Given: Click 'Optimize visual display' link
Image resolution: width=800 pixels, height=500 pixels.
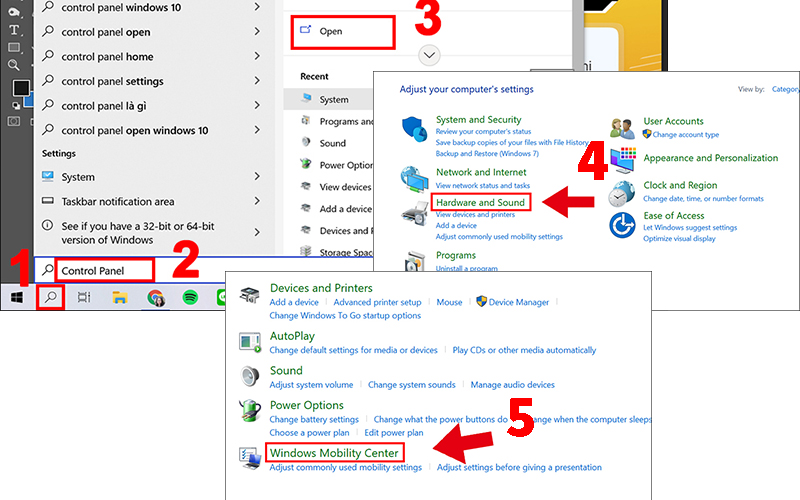Looking at the screenshot, I should point(679,239).
